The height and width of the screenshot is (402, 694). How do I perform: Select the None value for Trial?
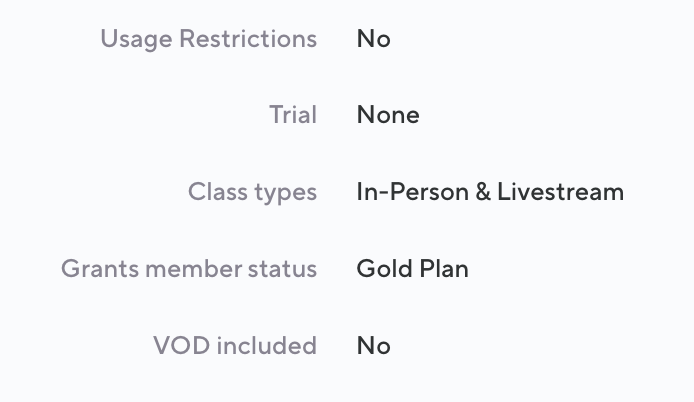(x=388, y=115)
